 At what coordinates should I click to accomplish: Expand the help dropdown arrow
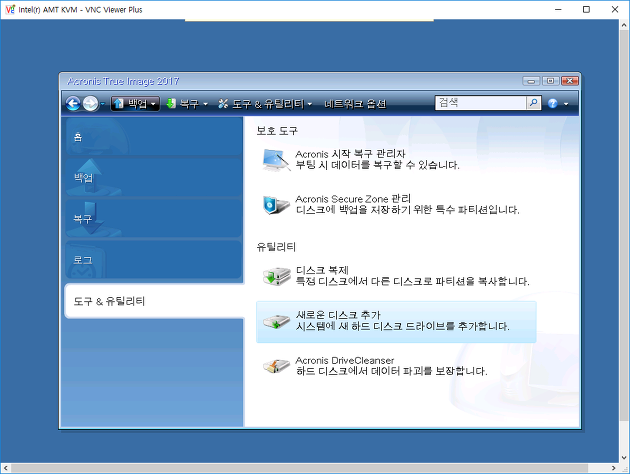tap(566, 104)
